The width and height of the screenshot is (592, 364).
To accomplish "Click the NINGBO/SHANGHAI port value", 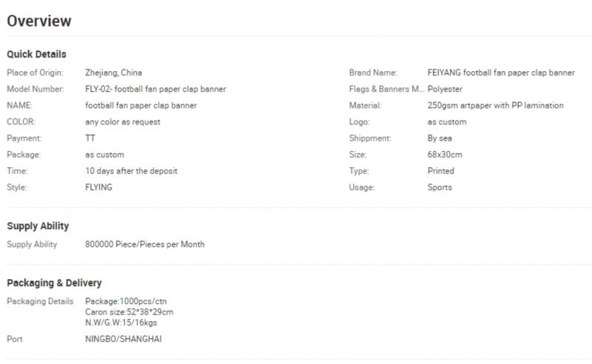I will click(124, 339).
